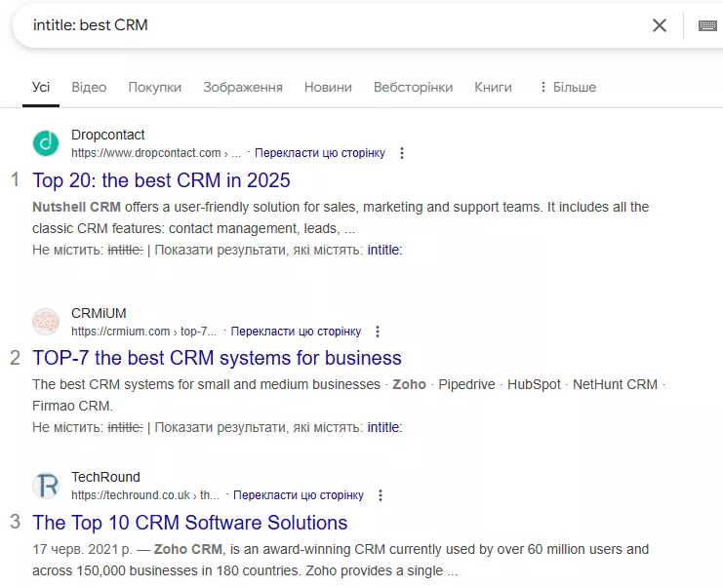Click the blue 'intitle:' link under the CRMiUM result
This screenshot has height=588, width=723.
pos(384,428)
